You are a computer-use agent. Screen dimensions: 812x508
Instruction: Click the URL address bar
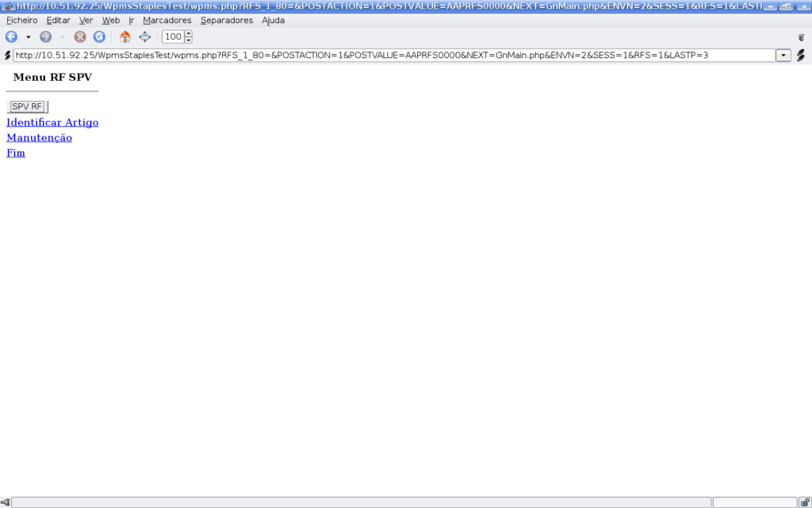(x=394, y=55)
